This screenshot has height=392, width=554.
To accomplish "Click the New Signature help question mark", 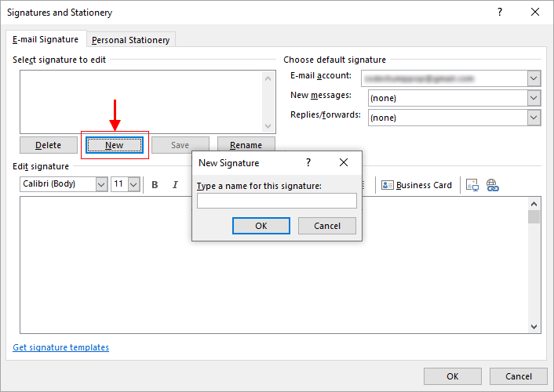I will tap(308, 163).
